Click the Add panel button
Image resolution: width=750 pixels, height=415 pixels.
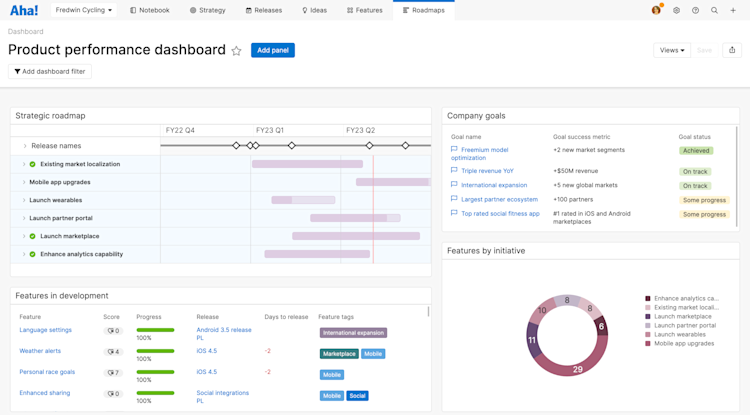pyautogui.click(x=273, y=50)
